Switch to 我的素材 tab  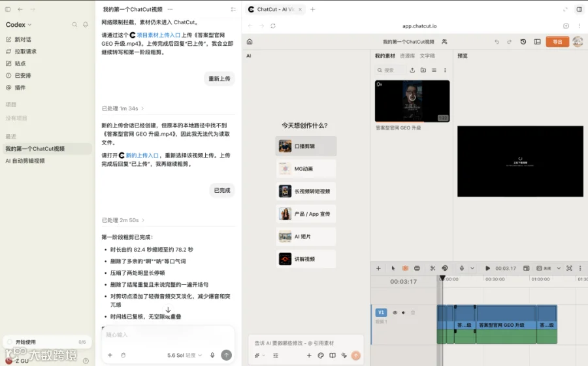pyautogui.click(x=385, y=56)
